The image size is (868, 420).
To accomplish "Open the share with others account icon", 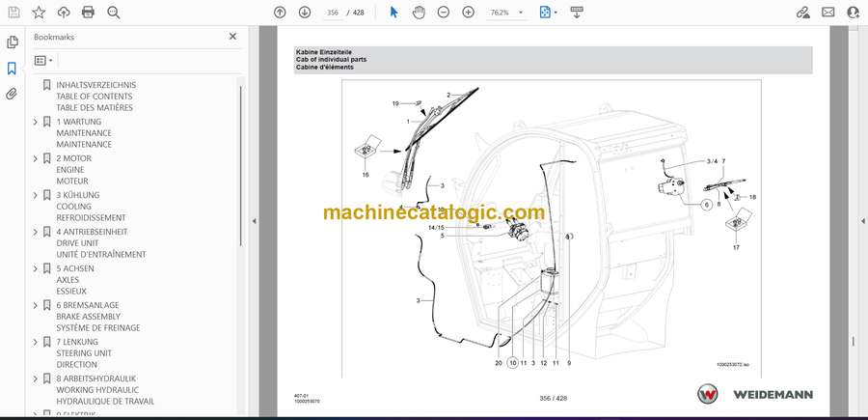I will (x=854, y=13).
